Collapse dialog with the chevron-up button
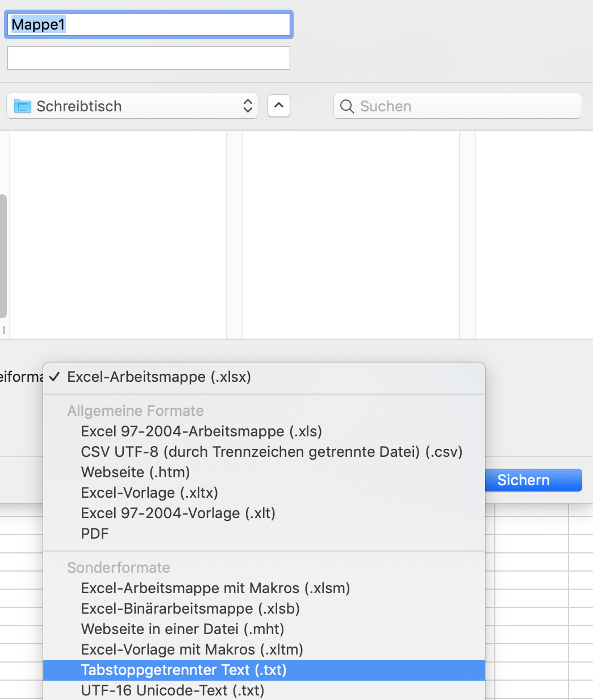This screenshot has width=593, height=700. (279, 106)
